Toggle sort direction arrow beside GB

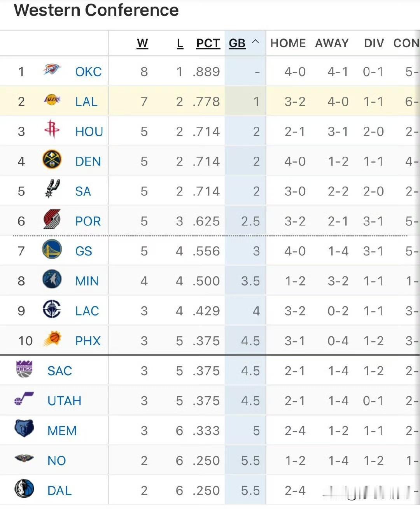tap(255, 42)
